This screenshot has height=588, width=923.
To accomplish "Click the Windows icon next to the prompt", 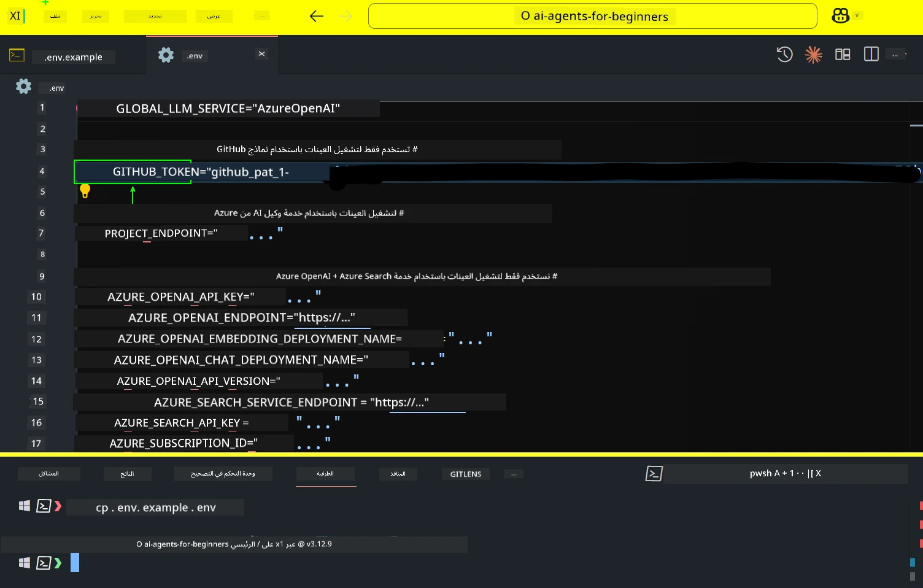I will 25,563.
